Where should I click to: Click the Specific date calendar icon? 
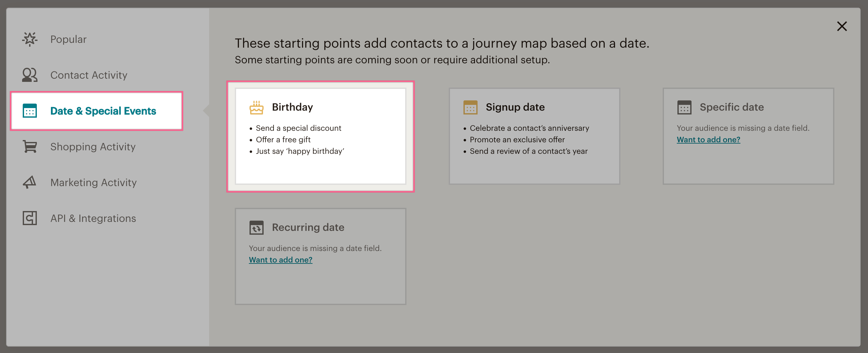(684, 107)
